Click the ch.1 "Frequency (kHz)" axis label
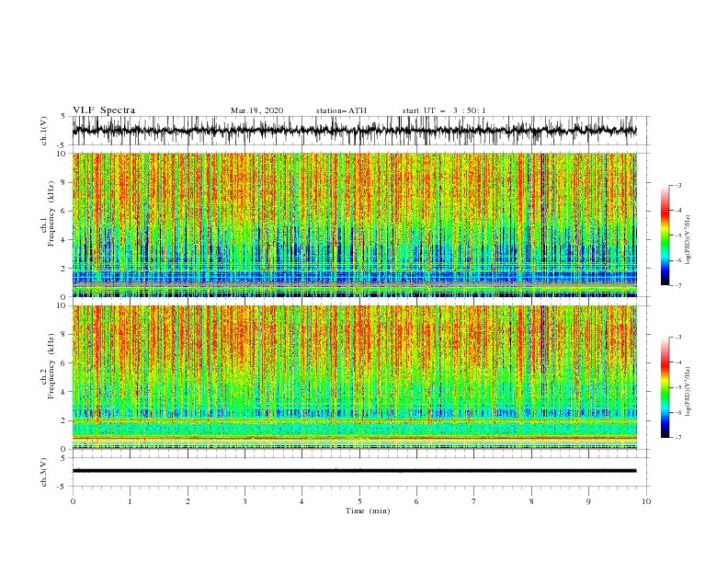This screenshot has width=728, height=563. click(x=51, y=212)
